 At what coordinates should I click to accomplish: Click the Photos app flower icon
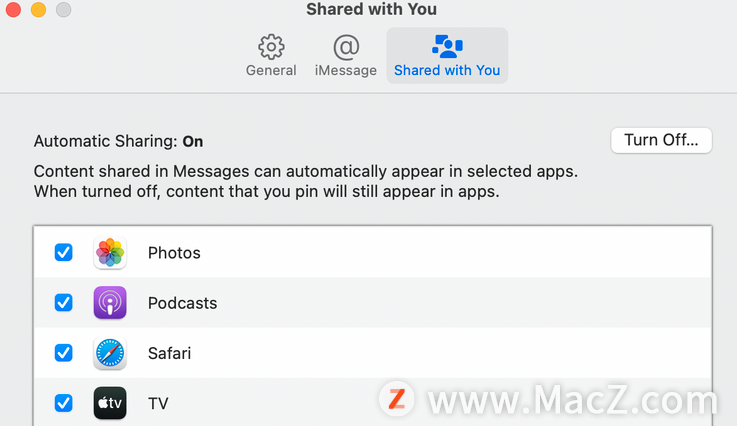pos(110,252)
